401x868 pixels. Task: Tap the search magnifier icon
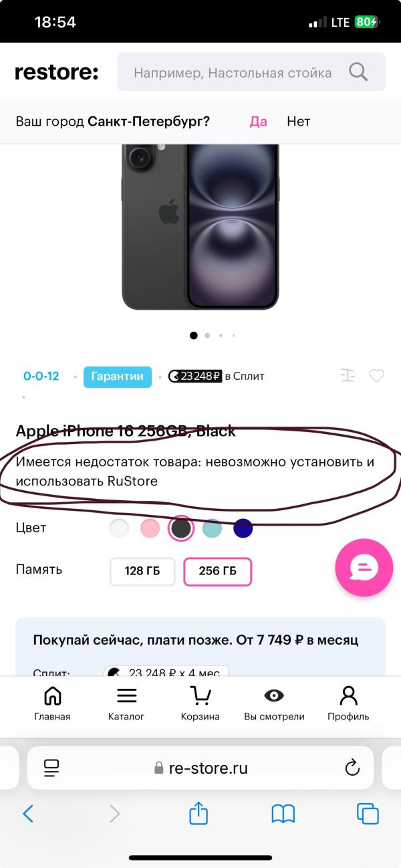358,72
